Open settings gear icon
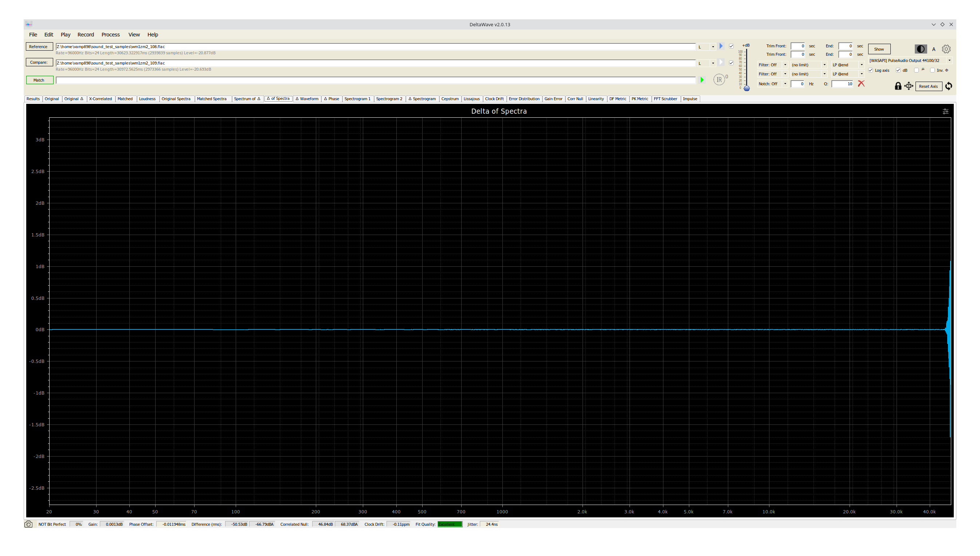 (946, 49)
